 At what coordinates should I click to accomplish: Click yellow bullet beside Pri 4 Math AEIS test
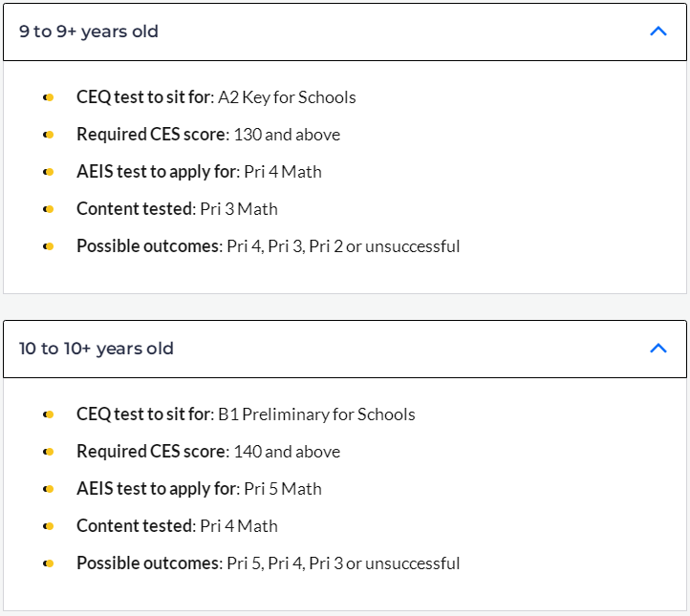49,172
